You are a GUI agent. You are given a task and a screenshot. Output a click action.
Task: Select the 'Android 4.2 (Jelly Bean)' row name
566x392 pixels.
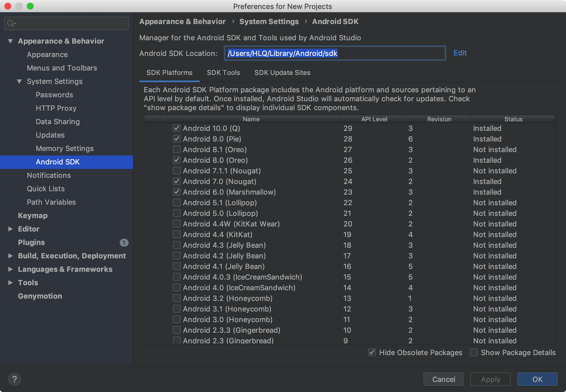point(224,256)
